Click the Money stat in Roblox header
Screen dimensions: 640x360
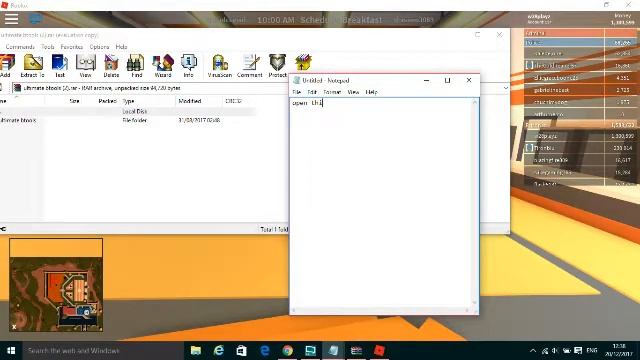(622, 19)
